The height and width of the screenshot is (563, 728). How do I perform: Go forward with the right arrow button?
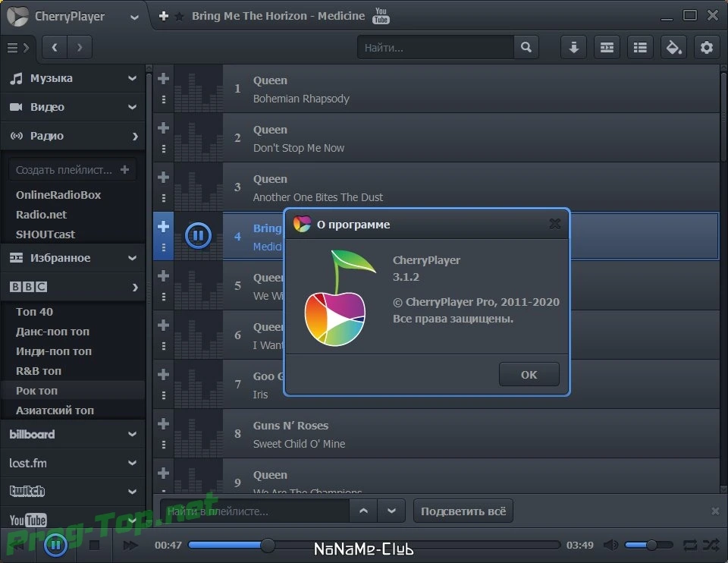[x=80, y=47]
